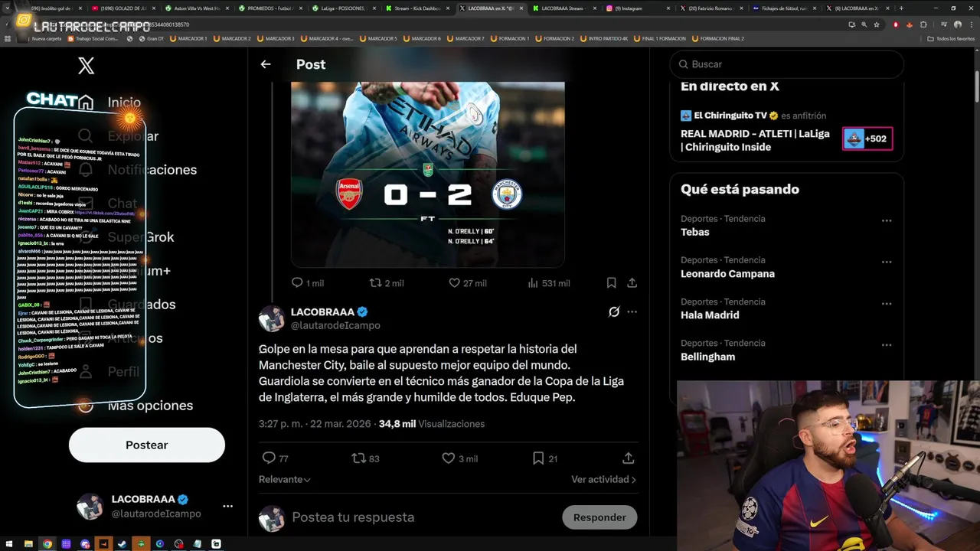
Task: Open more options for Tebas trend
Action: pos(887,220)
